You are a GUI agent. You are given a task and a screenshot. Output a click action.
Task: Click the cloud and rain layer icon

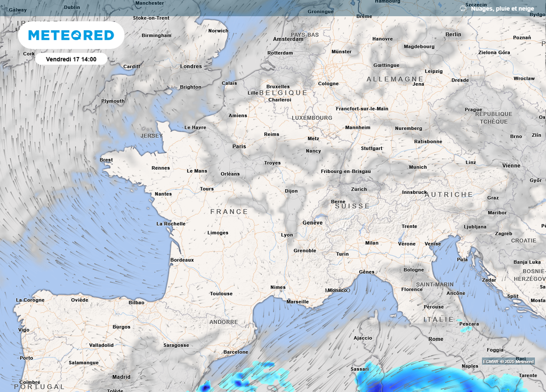click(x=463, y=9)
